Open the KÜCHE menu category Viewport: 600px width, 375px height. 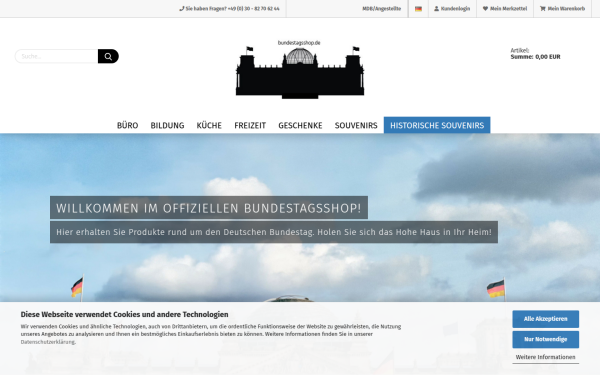pos(209,126)
